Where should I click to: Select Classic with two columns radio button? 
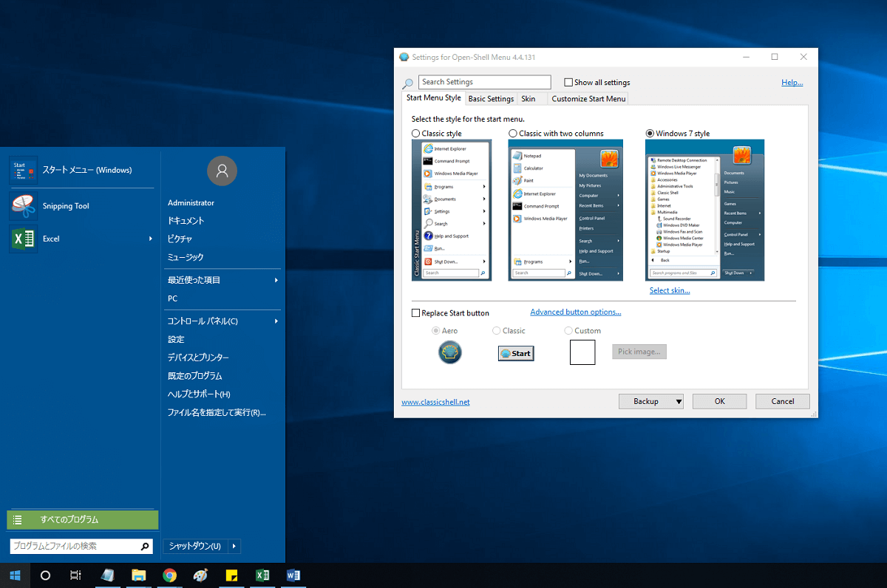click(513, 134)
